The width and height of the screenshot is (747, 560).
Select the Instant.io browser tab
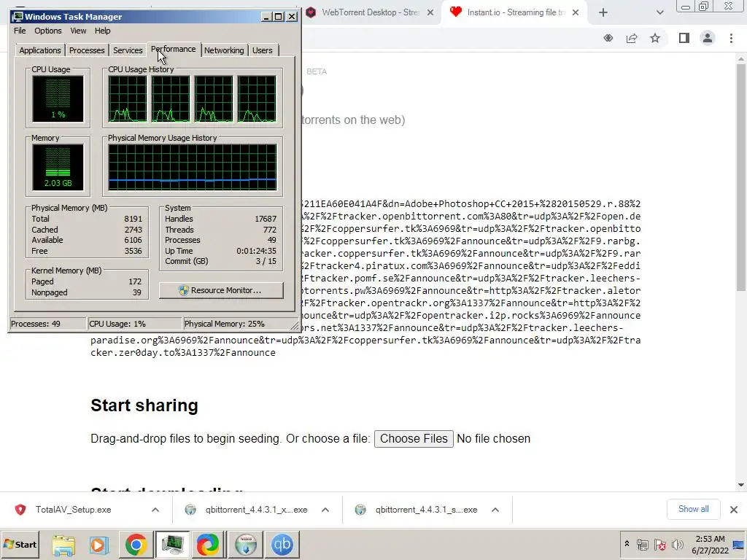coord(514,12)
